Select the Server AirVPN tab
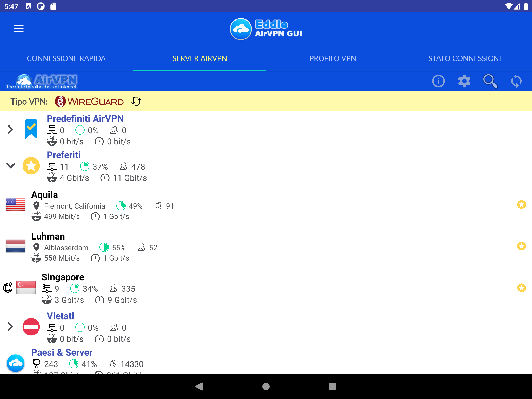Image resolution: width=532 pixels, height=399 pixels. (x=199, y=58)
